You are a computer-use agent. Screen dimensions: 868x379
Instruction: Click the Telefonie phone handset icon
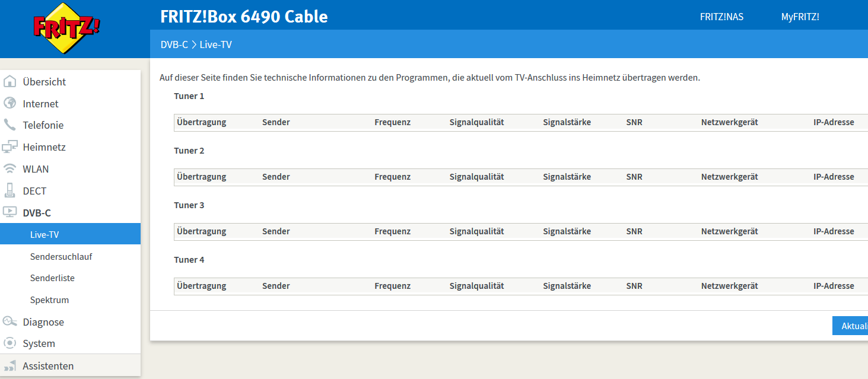point(9,125)
